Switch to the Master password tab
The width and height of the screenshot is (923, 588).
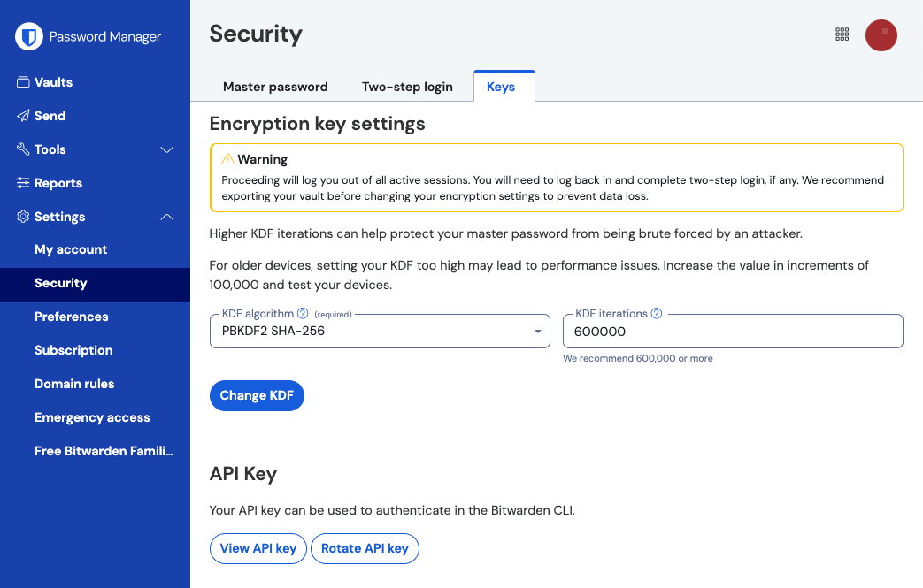[x=275, y=87]
